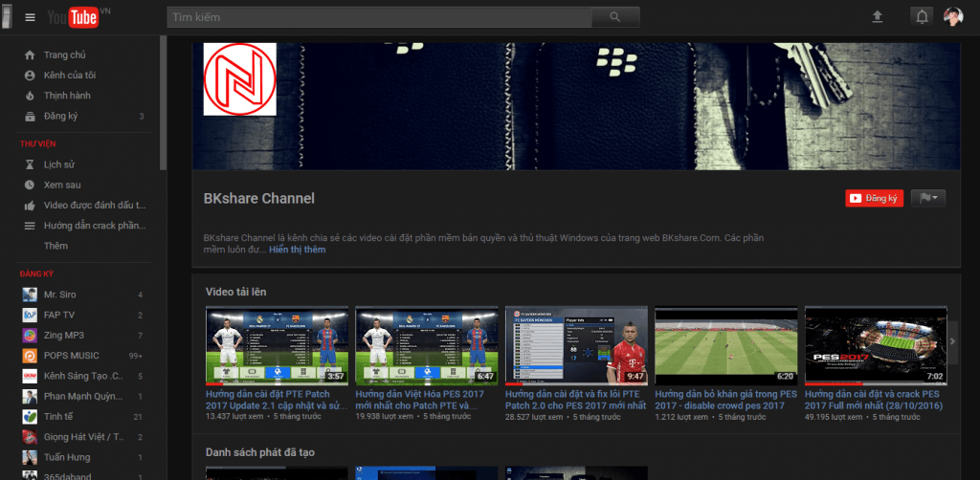Screen dimensions: 980x480
Task: Click the POPS MUSIC channel avatar
Action: [30, 356]
